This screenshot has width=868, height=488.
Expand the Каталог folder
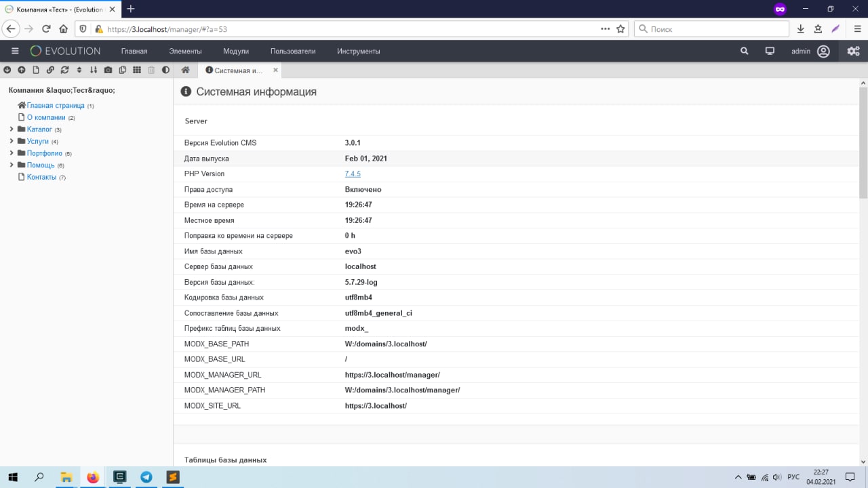pos(12,129)
